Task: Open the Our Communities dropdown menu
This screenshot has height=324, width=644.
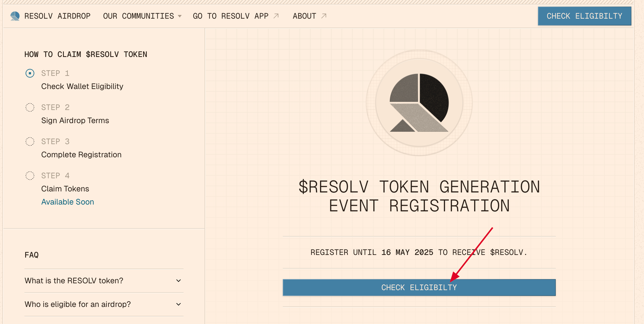Action: [142, 16]
